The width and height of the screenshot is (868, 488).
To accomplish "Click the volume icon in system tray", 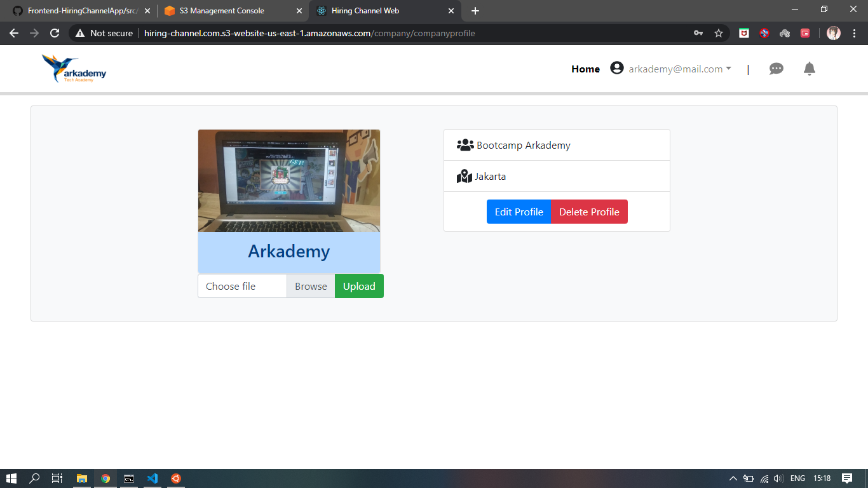I will coord(778,478).
